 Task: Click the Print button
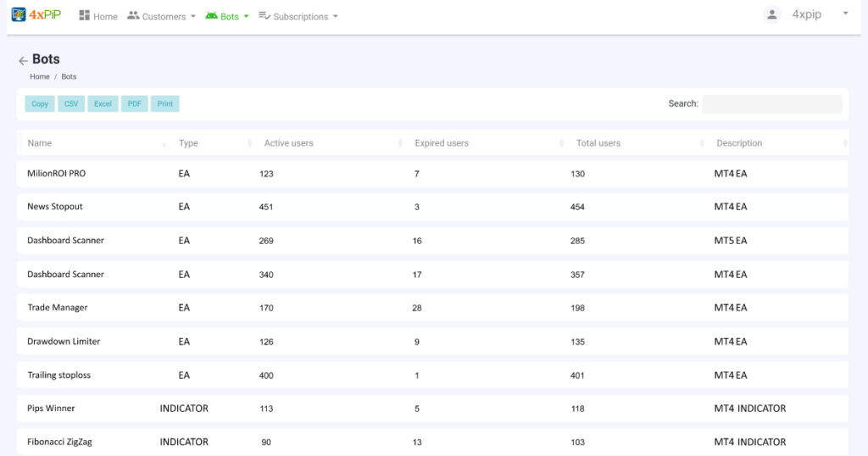point(165,104)
